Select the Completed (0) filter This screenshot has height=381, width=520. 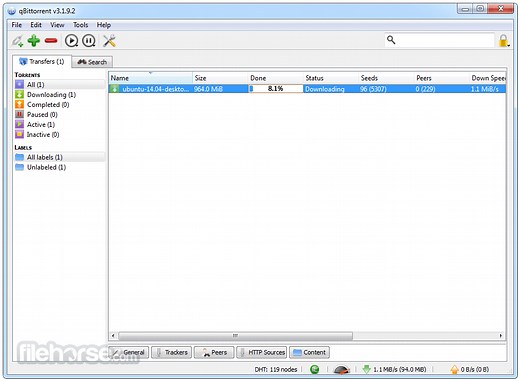click(x=60, y=105)
